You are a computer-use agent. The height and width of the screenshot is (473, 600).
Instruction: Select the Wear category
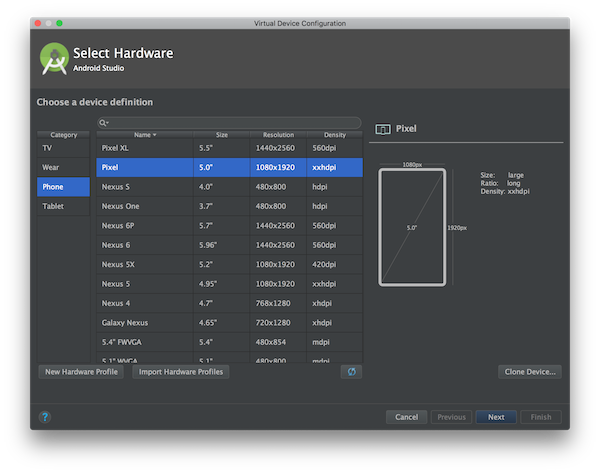click(x=64, y=167)
